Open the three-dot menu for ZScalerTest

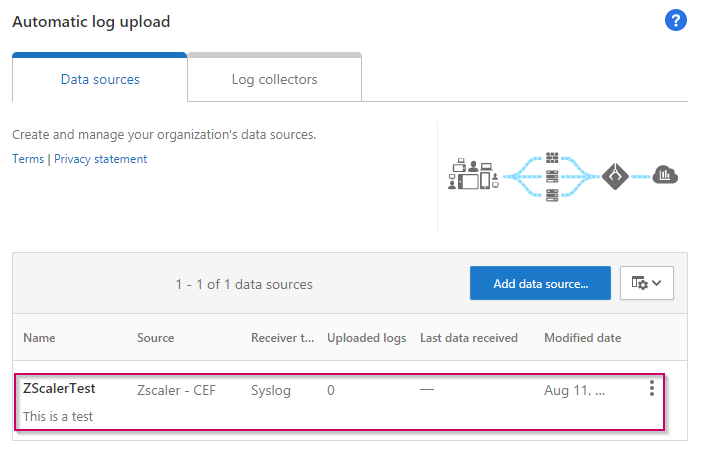point(652,389)
